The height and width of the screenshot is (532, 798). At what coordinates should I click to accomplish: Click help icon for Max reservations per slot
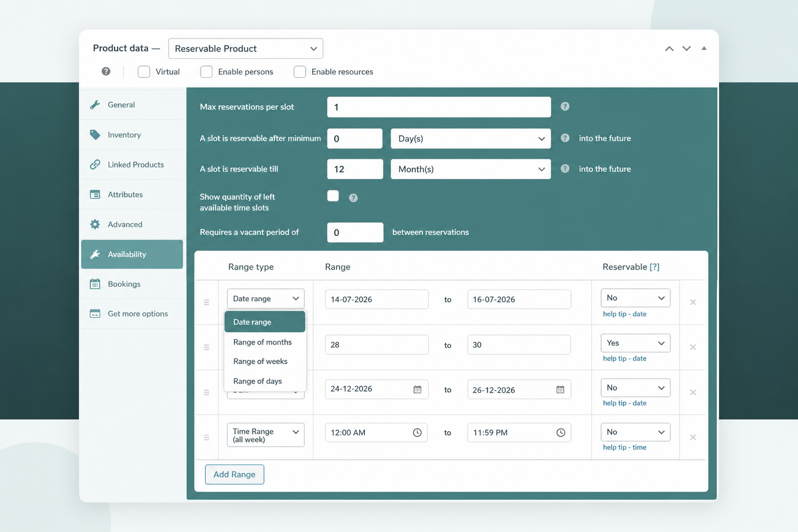click(x=565, y=107)
